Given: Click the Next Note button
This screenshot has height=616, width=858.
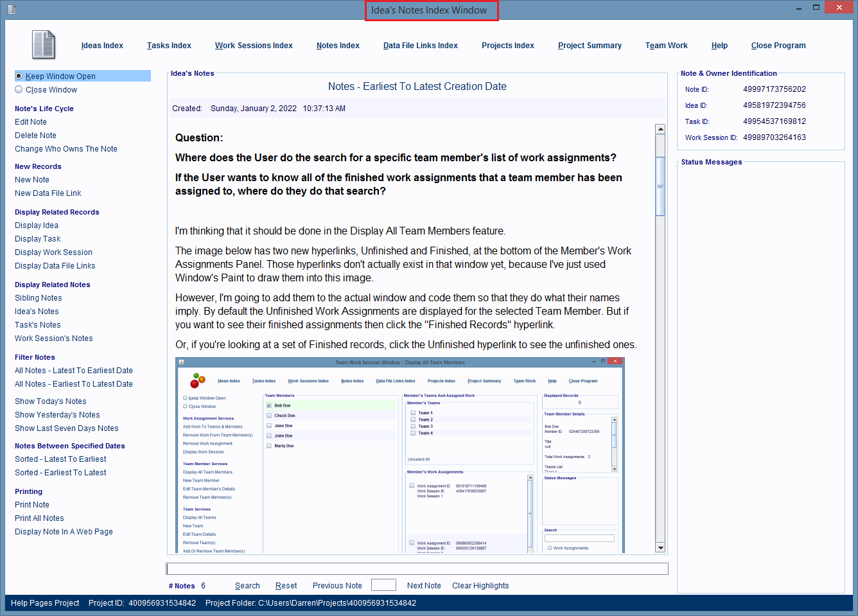Looking at the screenshot, I should pyautogui.click(x=424, y=586).
